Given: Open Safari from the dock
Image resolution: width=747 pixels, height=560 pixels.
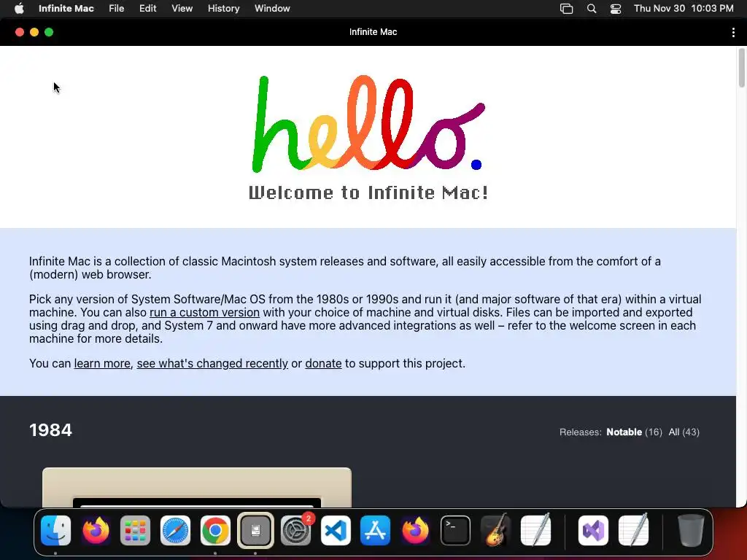Looking at the screenshot, I should click(175, 530).
